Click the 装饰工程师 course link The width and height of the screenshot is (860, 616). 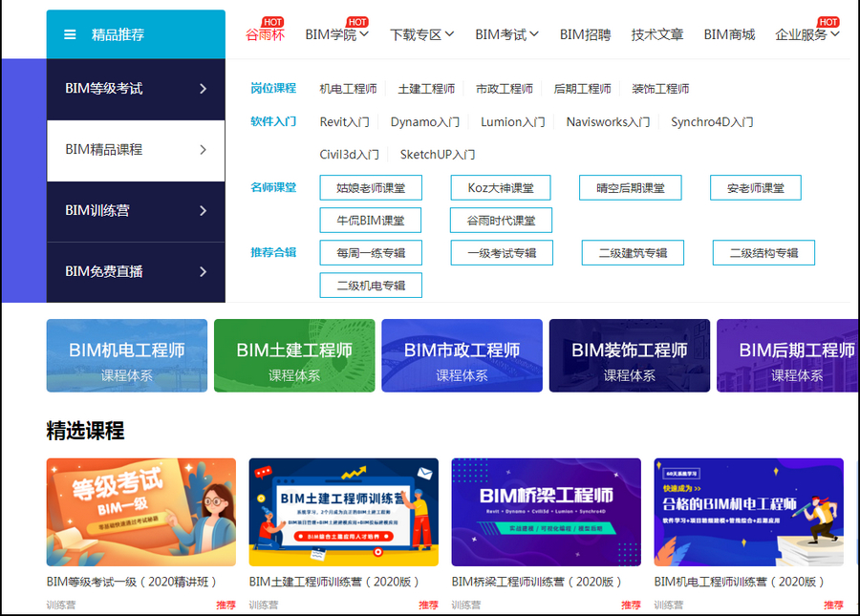[660, 89]
